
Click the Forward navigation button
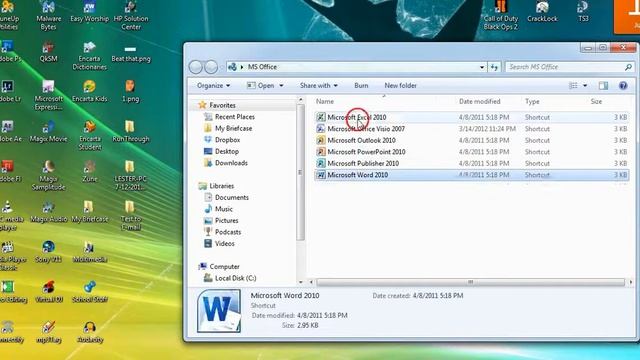pos(211,67)
